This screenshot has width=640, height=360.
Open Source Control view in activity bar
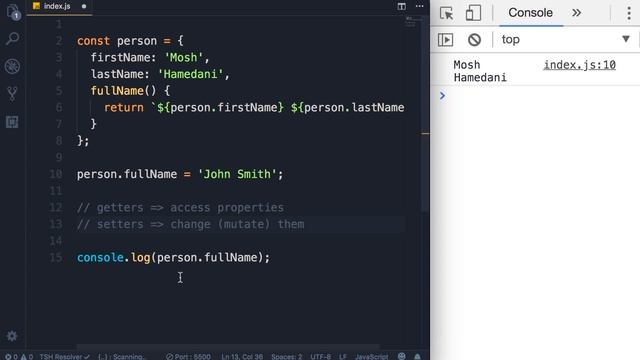tap(12, 94)
